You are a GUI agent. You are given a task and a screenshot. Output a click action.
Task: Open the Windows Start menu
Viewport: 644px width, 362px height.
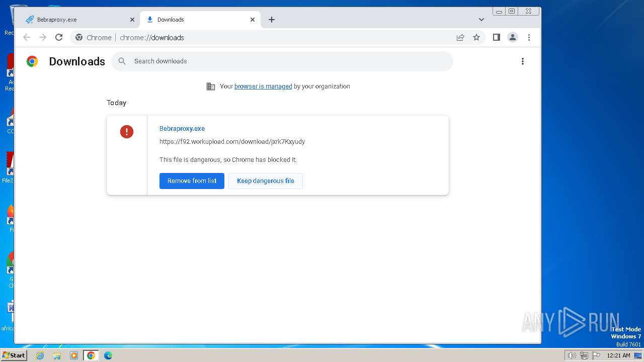coord(14,355)
